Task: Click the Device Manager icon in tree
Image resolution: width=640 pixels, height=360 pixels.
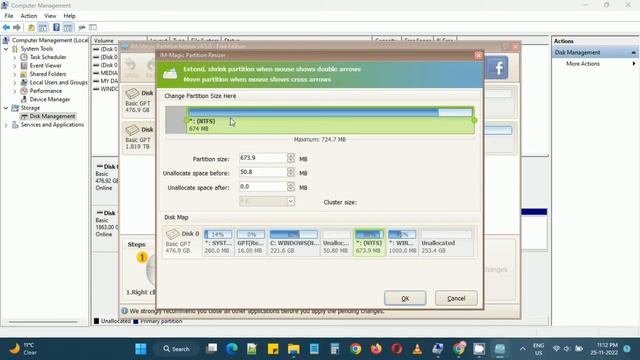Action: (x=24, y=99)
